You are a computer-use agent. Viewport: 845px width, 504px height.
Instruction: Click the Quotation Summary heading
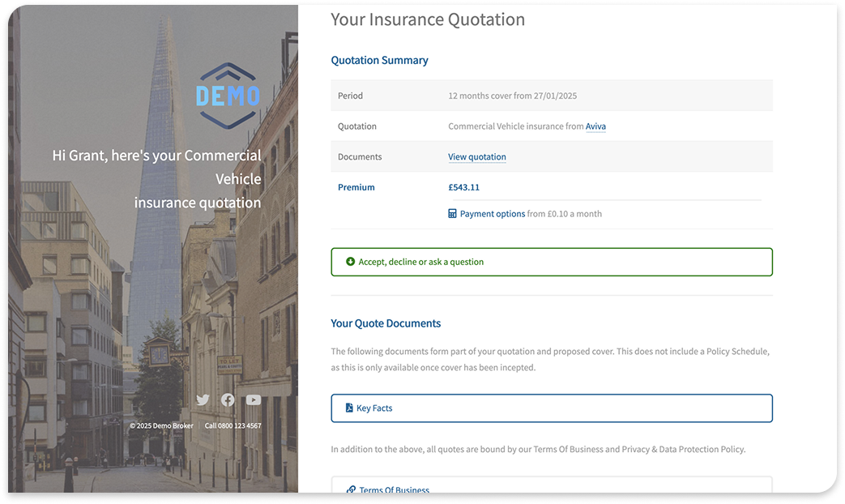click(x=379, y=60)
